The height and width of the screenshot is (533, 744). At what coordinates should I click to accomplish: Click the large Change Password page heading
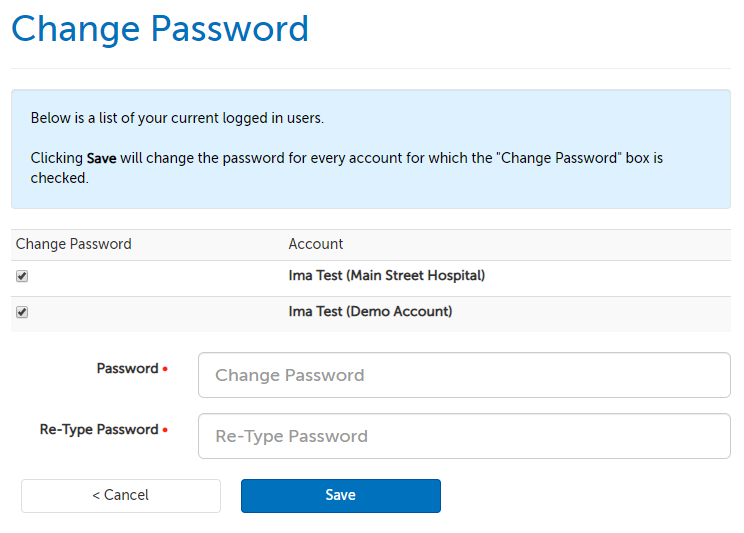(160, 29)
